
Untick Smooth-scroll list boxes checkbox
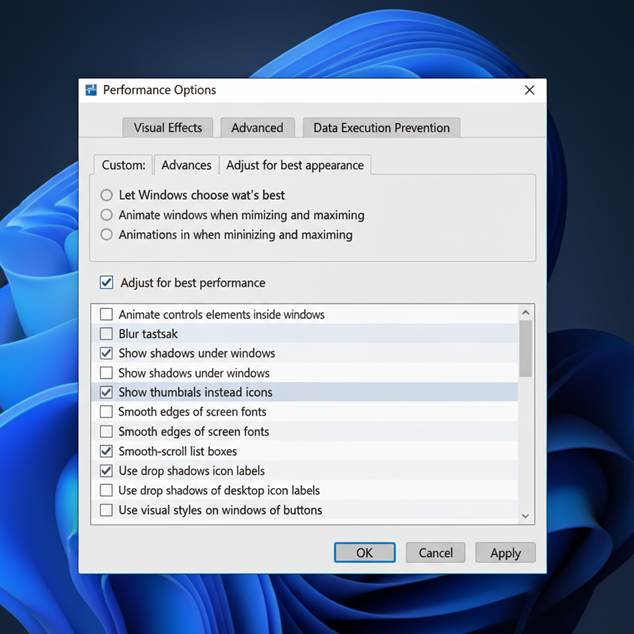tap(107, 451)
